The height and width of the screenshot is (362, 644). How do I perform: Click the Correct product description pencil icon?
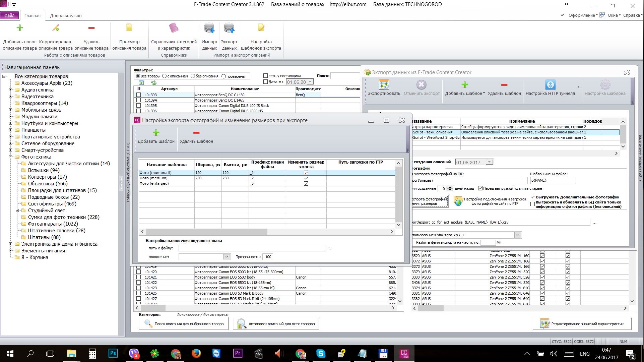click(x=56, y=28)
